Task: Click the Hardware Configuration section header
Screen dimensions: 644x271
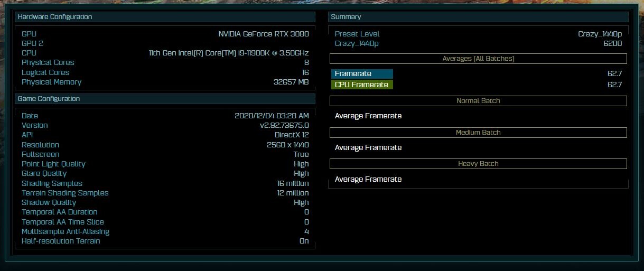Action: click(55, 17)
